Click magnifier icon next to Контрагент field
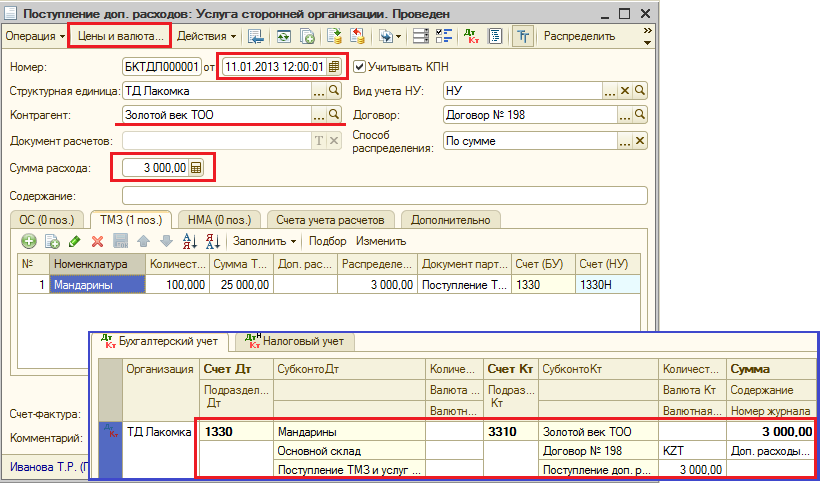Screen dimensions: 823x483 pyautogui.click(x=335, y=115)
